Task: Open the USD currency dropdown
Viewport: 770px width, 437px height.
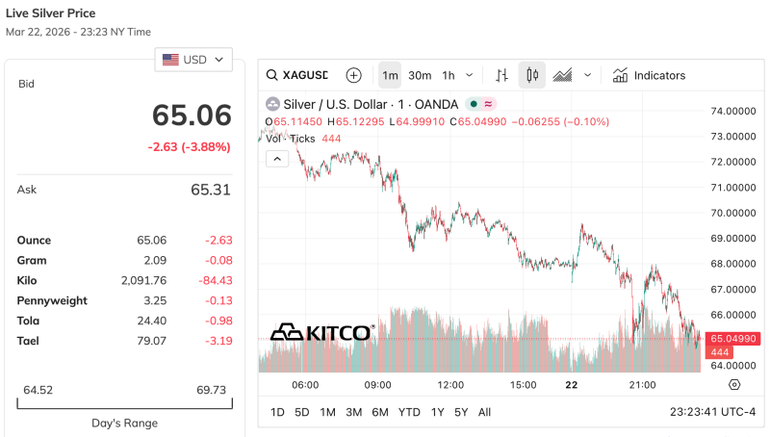Action: (194, 60)
